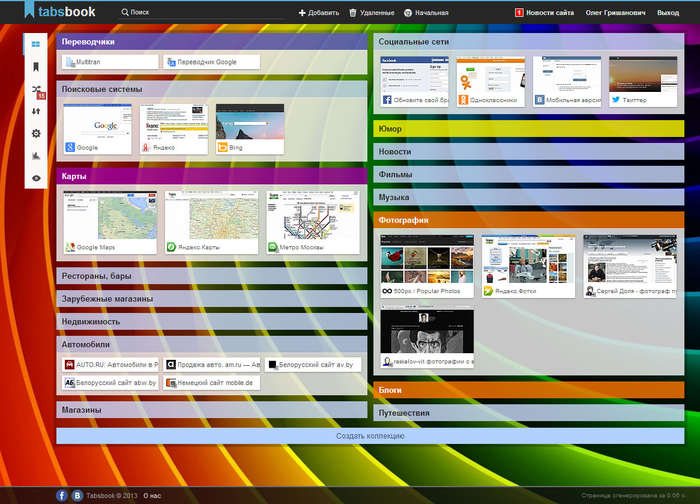
Task: Collapse the Карты collection header
Action: point(212,176)
